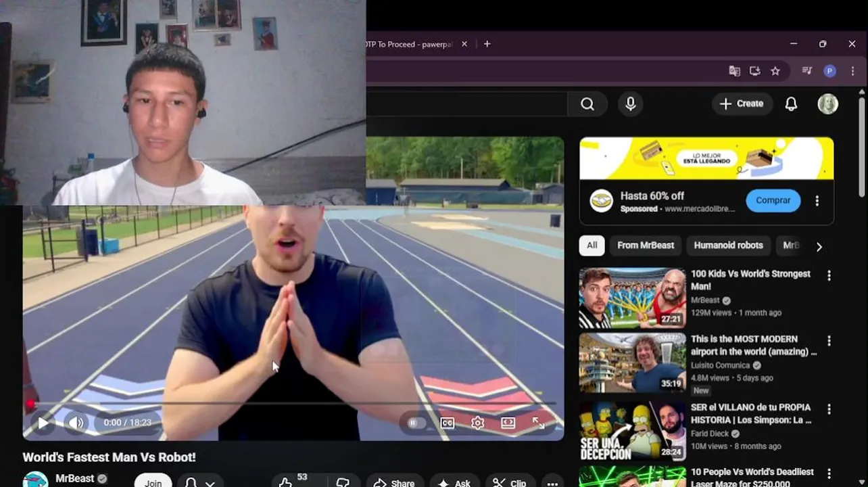Open options for '10 People Vs World's Deadliest' video
This screenshot has width=868, height=487.
click(829, 473)
